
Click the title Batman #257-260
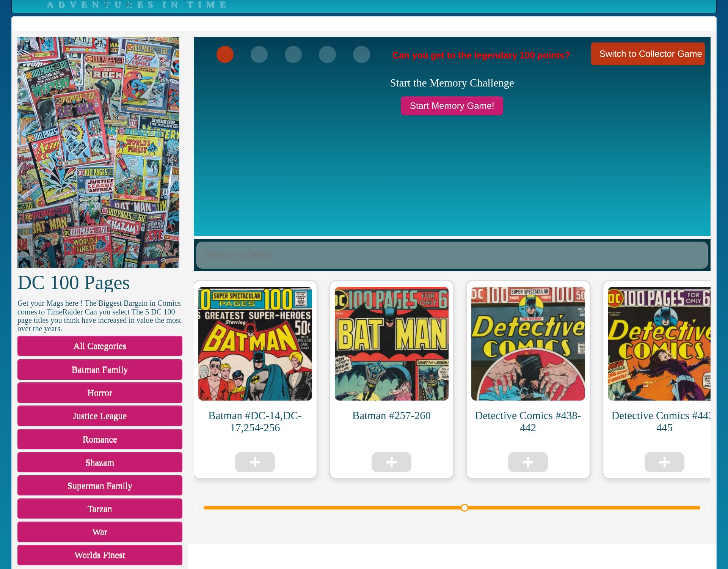pyautogui.click(x=391, y=416)
